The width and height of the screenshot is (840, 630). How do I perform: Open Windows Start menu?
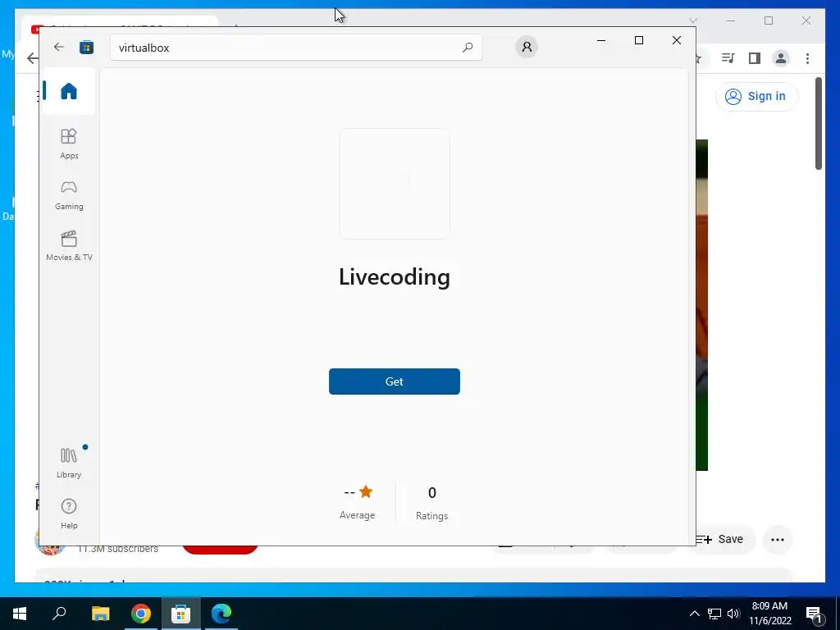click(x=20, y=614)
